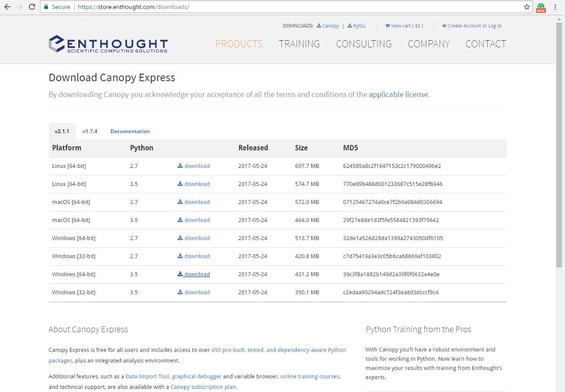Open the Data Import Tool link
This screenshot has height=392, width=565.
147,376
